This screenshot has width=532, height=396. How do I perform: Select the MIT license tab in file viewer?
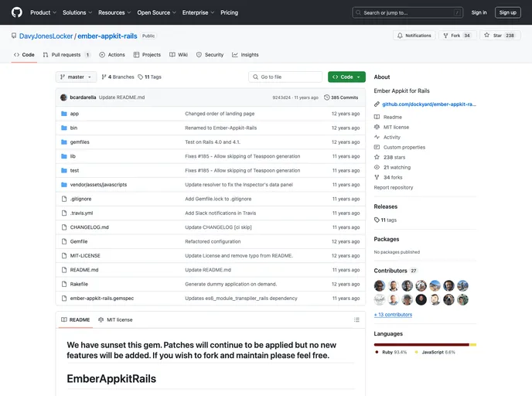click(115, 319)
